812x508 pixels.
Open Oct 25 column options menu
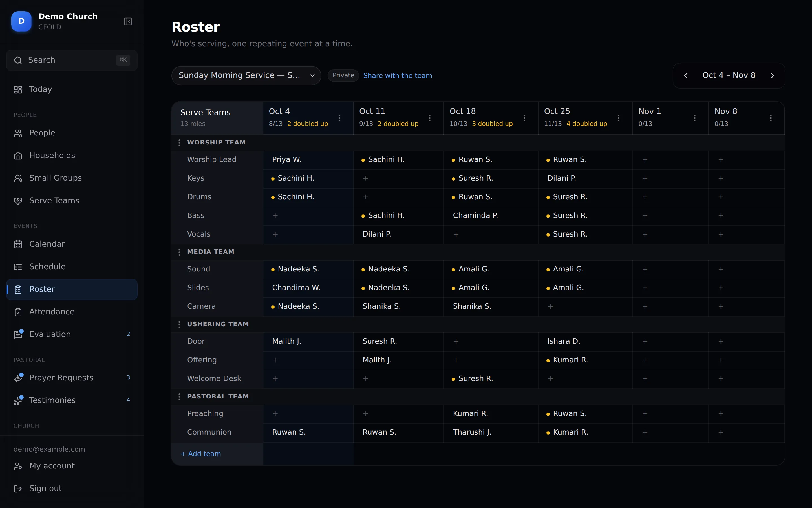coord(618,118)
